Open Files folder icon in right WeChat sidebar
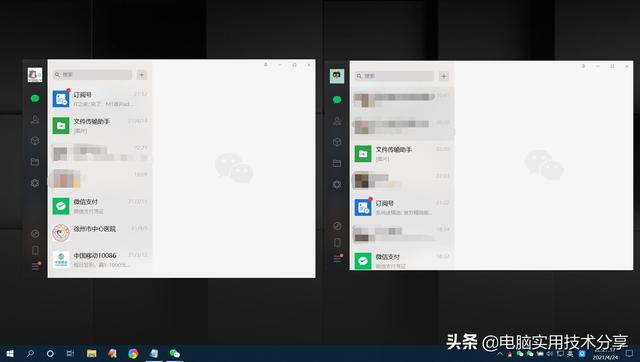640x362 pixels. [x=337, y=163]
